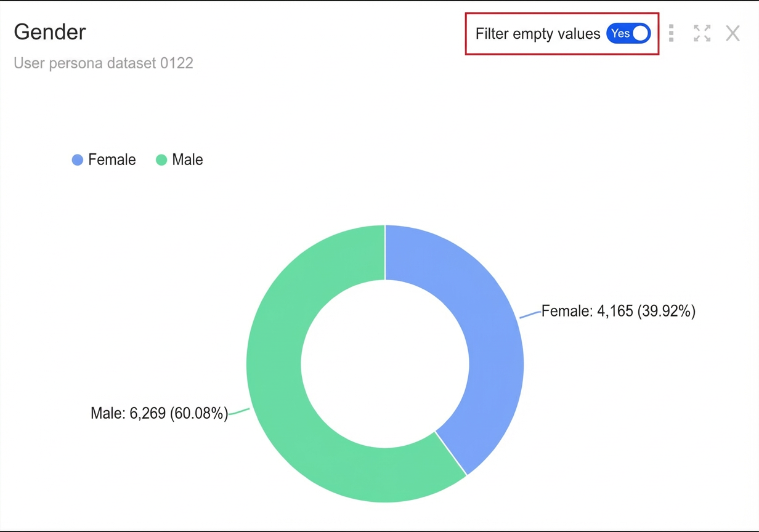Image resolution: width=759 pixels, height=532 pixels.
Task: Toggle Male series in the legend
Action: tap(179, 160)
